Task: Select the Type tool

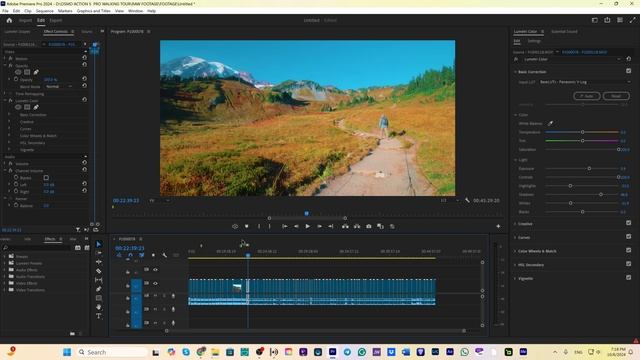Action: tap(99, 316)
